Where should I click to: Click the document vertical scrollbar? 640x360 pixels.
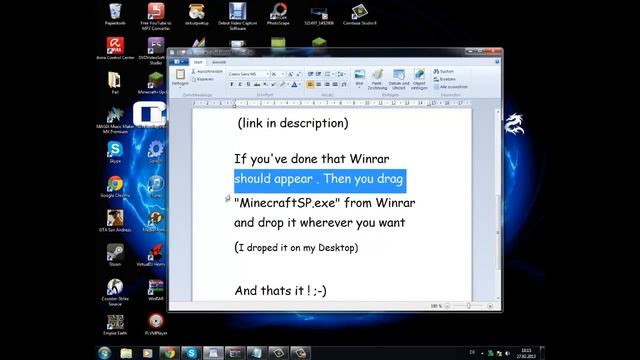click(498, 204)
